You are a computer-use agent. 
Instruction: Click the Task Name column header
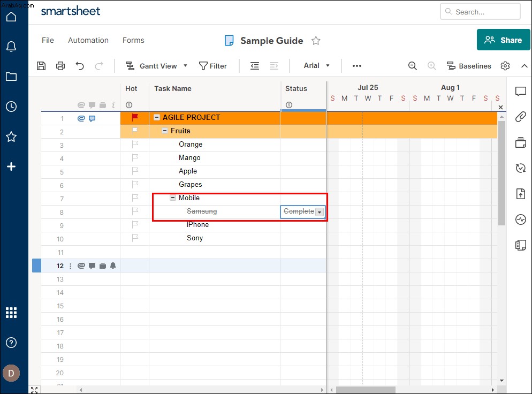click(x=173, y=88)
